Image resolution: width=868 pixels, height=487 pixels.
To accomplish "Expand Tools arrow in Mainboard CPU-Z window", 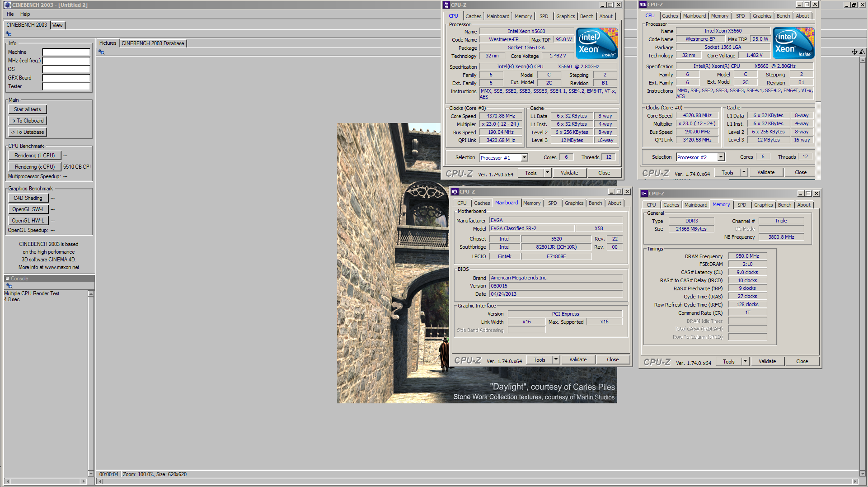I will (x=556, y=359).
